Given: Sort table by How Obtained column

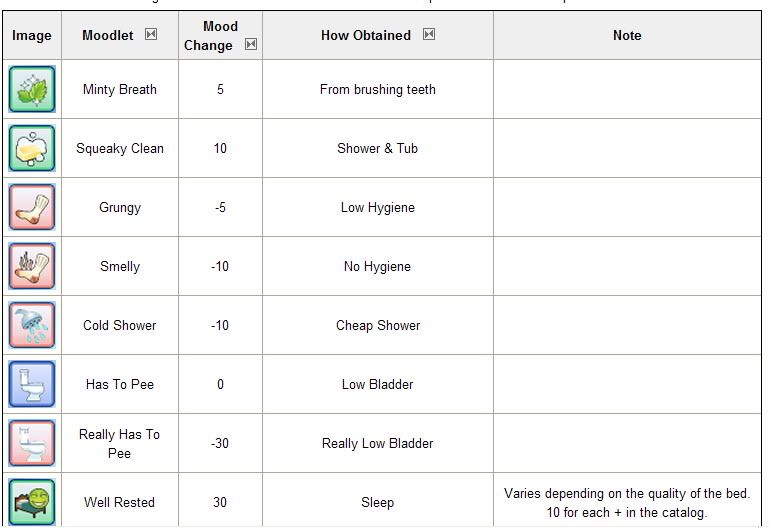Looking at the screenshot, I should pyautogui.click(x=429, y=34).
